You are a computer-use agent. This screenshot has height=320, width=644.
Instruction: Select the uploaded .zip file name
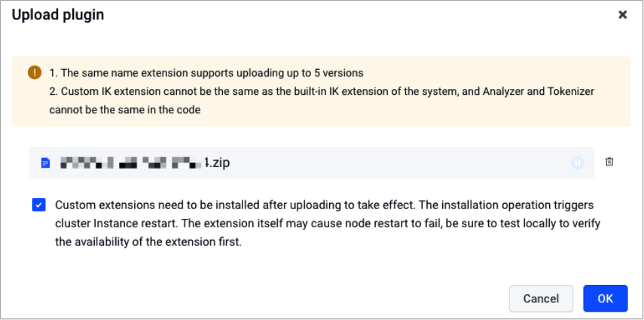(144, 162)
